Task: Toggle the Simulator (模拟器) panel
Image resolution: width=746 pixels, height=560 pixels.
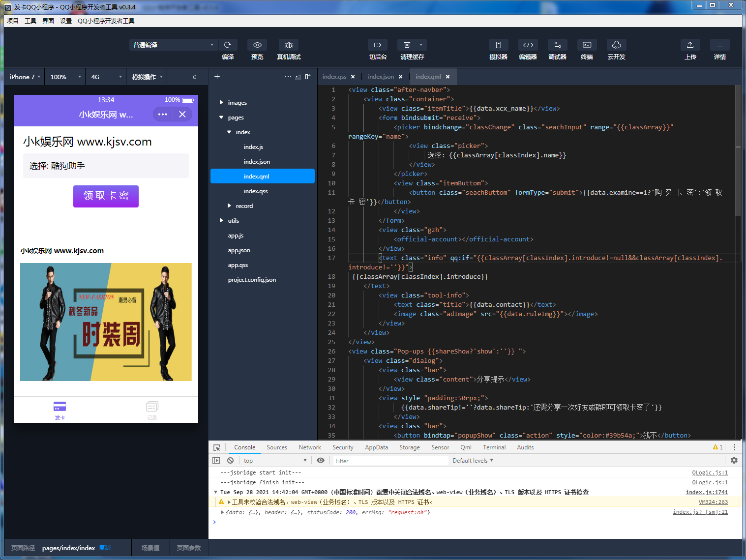Action: [498, 45]
